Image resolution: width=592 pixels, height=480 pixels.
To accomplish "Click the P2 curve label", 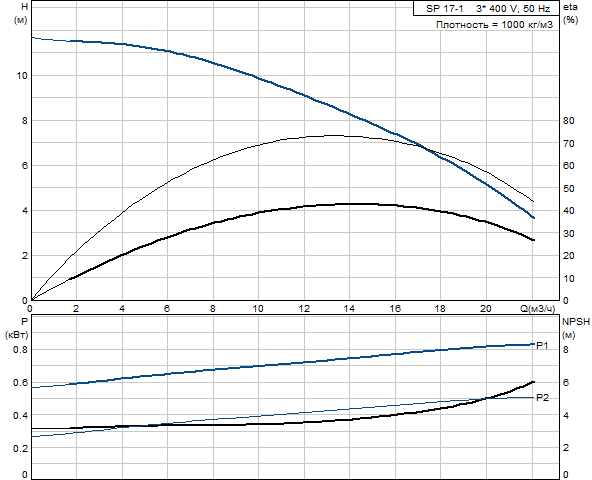I will 543,398.
